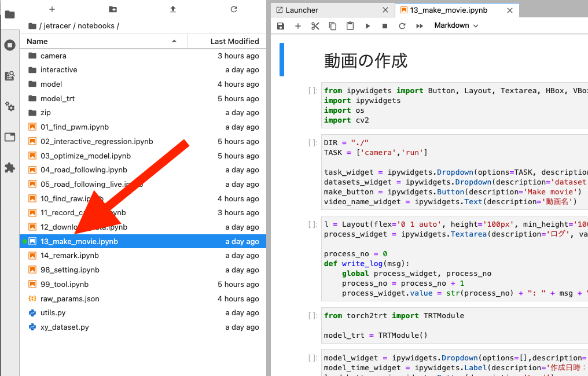The width and height of the screenshot is (588, 376).
Task: Open the File Browser sidebar tab
Action: click(x=10, y=14)
